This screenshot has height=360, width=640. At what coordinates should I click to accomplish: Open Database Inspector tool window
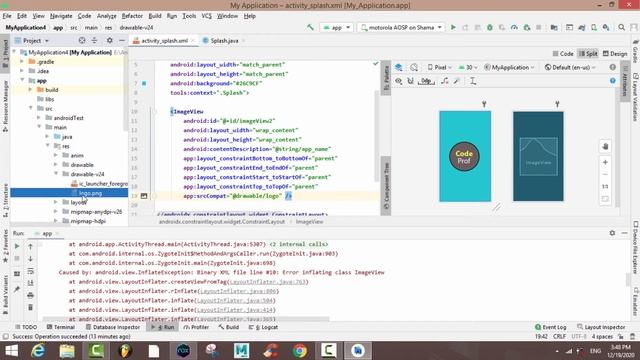point(113,327)
